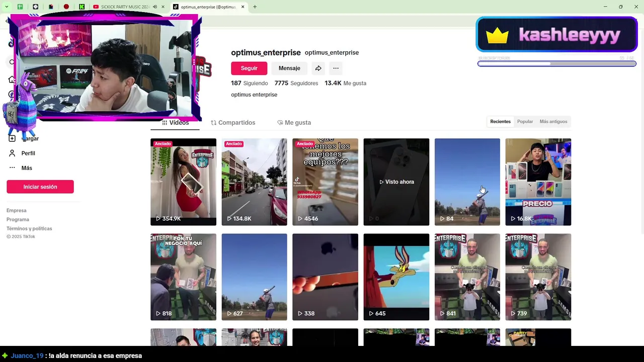Image resolution: width=644 pixels, height=362 pixels.
Task: Click the Perfil person icon in sidebar
Action: point(12,153)
